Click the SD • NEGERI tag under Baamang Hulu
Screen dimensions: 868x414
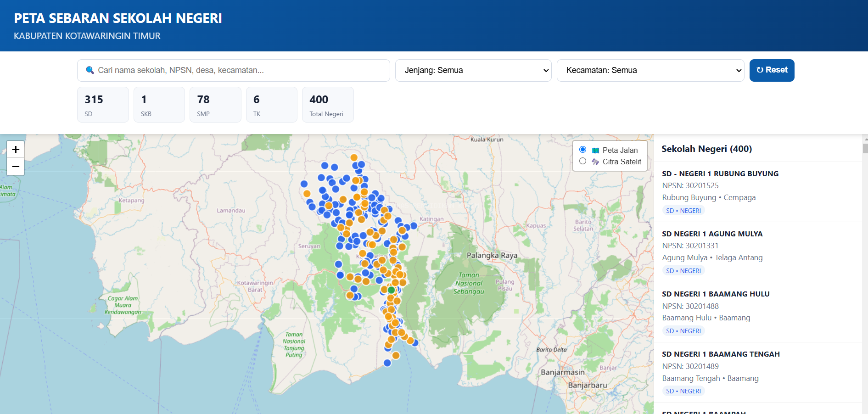pos(683,331)
